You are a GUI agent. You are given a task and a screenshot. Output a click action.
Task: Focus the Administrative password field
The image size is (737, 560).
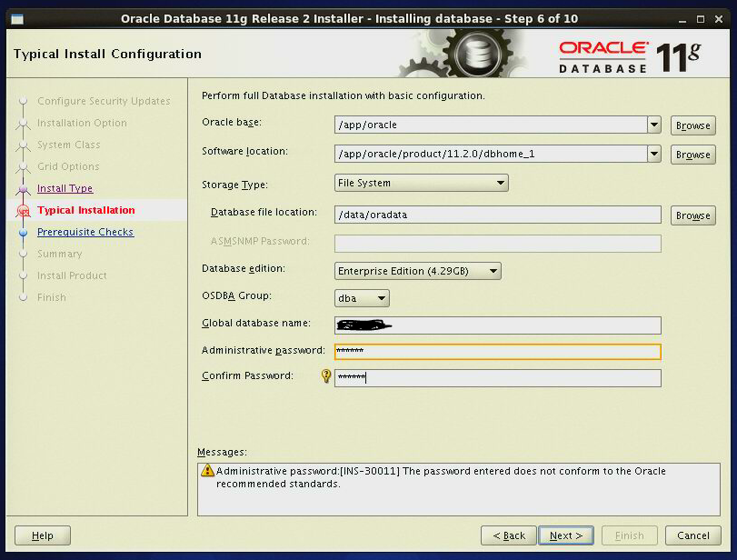[x=498, y=352]
